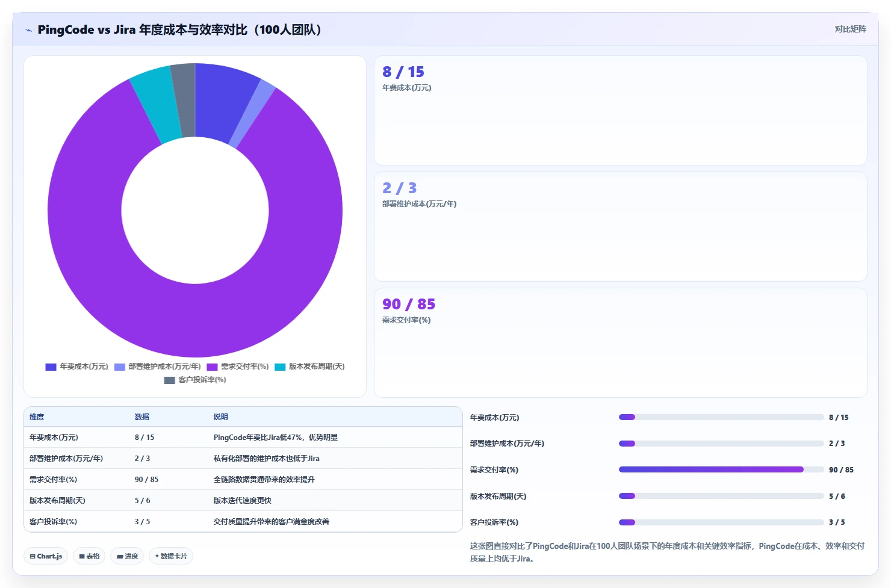Open the 90 / 85 需求交付率 data card
891x588 pixels.
(x=620, y=343)
